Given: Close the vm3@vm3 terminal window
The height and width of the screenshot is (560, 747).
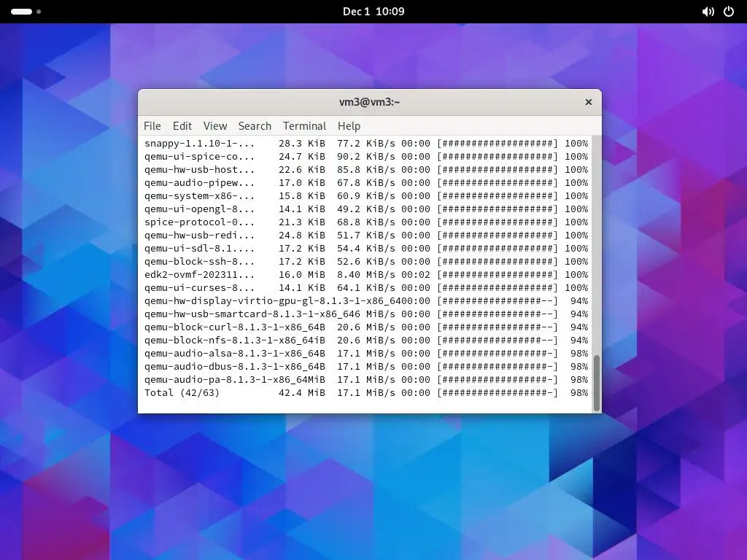Looking at the screenshot, I should [589, 102].
